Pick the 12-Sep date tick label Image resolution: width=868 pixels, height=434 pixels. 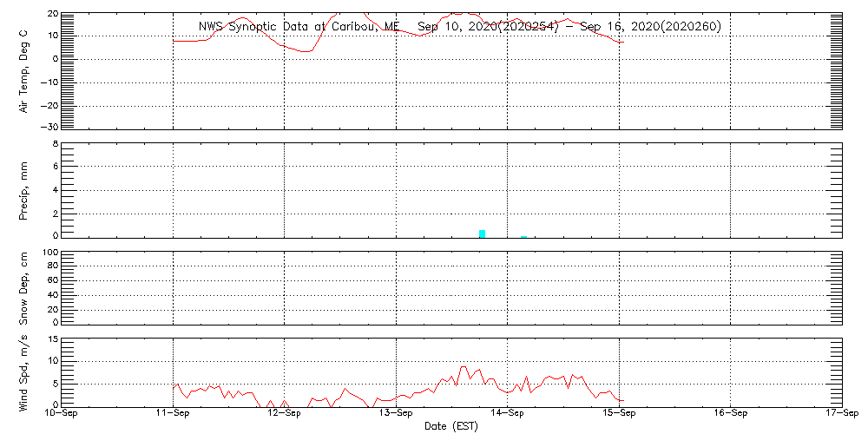[285, 414]
